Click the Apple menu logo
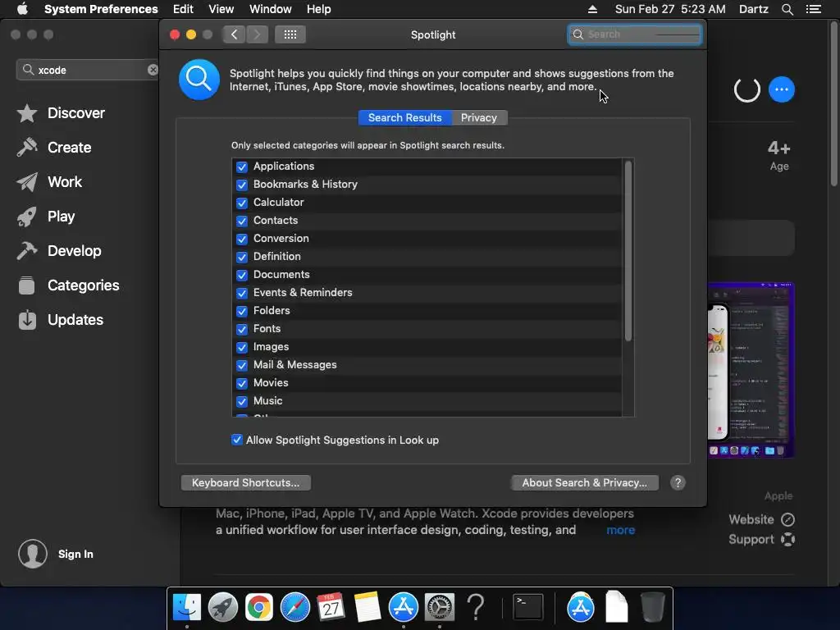840x630 pixels. pos(22,9)
